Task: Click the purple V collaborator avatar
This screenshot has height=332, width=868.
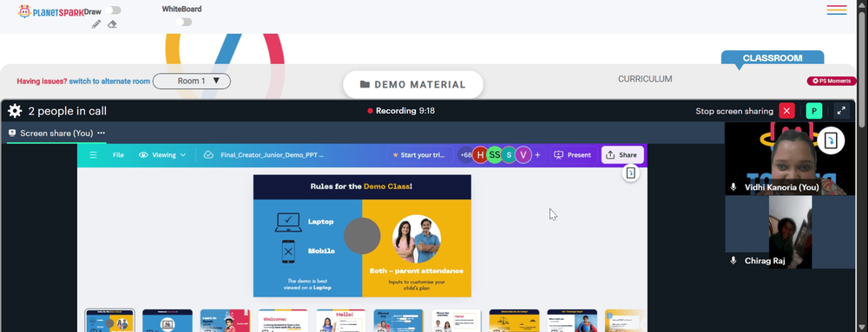Action: [x=523, y=155]
